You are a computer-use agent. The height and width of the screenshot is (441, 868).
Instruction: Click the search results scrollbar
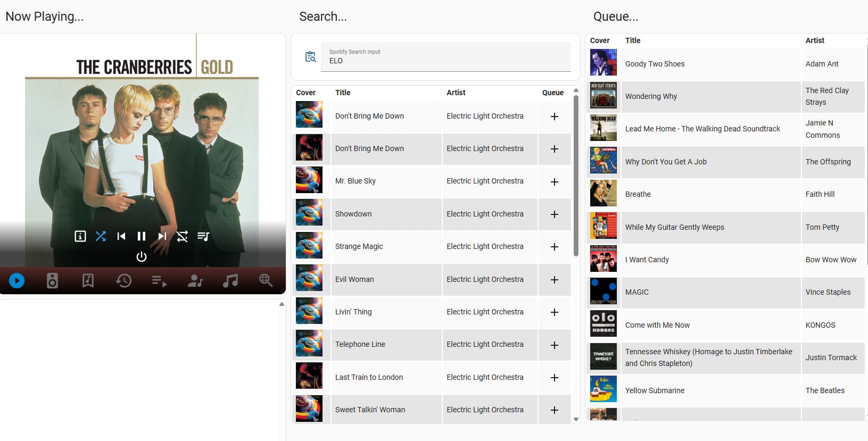576,176
